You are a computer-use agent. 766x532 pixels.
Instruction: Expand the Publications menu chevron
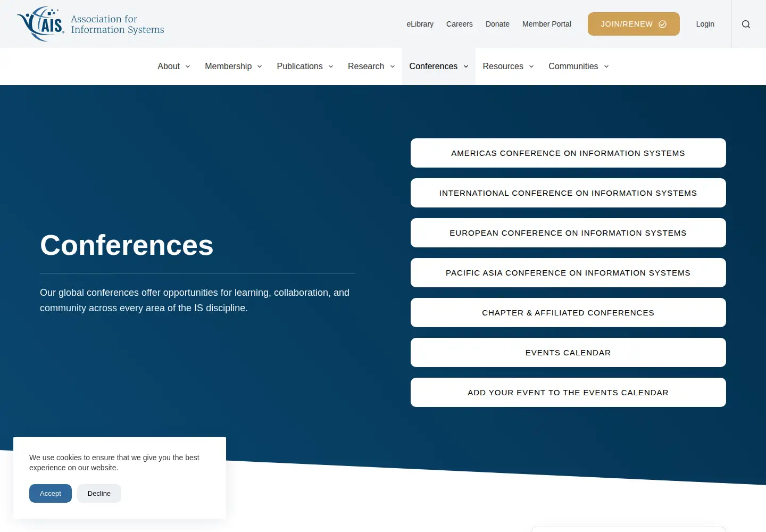[x=330, y=66]
